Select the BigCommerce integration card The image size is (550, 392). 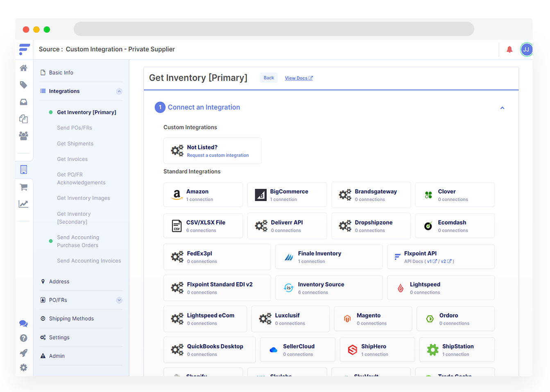pos(287,195)
